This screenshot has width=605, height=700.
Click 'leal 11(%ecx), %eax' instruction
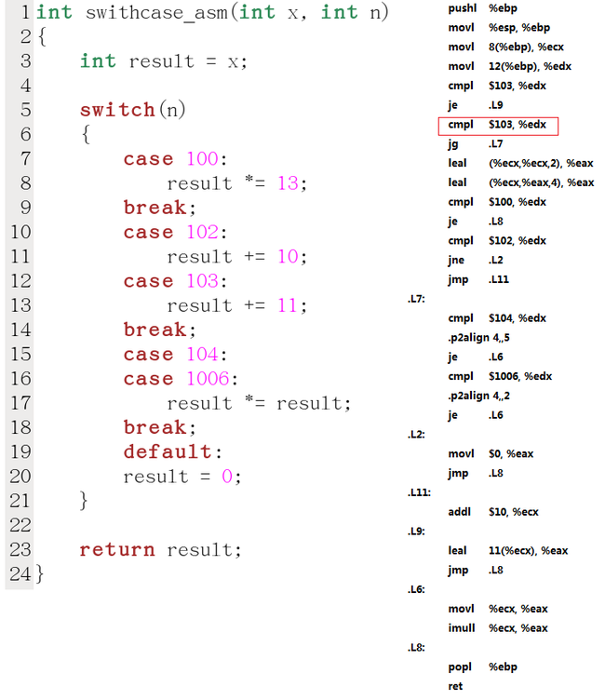click(508, 550)
